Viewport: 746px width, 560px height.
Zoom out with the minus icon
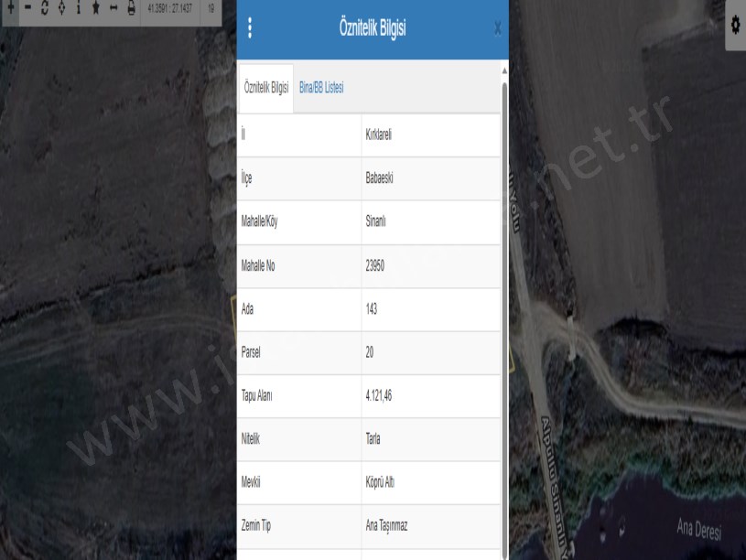(27, 8)
